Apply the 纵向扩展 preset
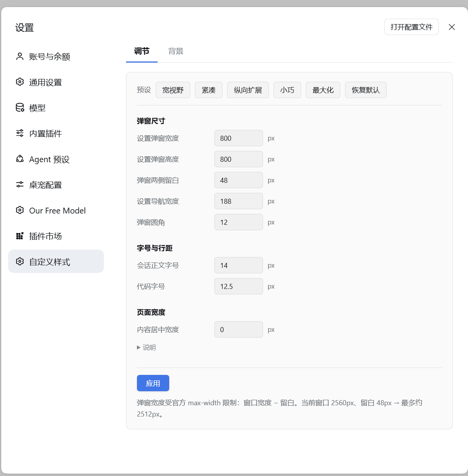Image resolution: width=468 pixels, height=476 pixels. click(248, 90)
